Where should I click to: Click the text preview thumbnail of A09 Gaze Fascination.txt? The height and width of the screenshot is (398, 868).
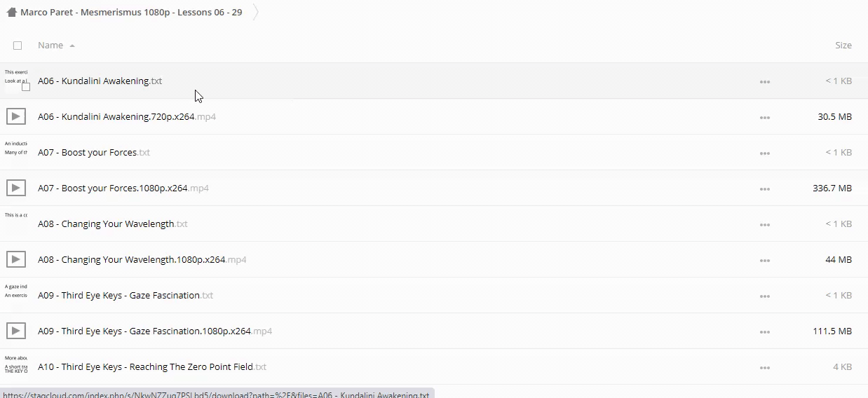click(x=15, y=291)
